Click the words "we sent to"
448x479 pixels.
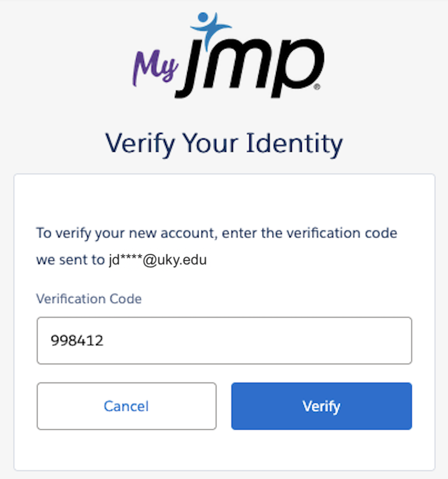point(71,259)
